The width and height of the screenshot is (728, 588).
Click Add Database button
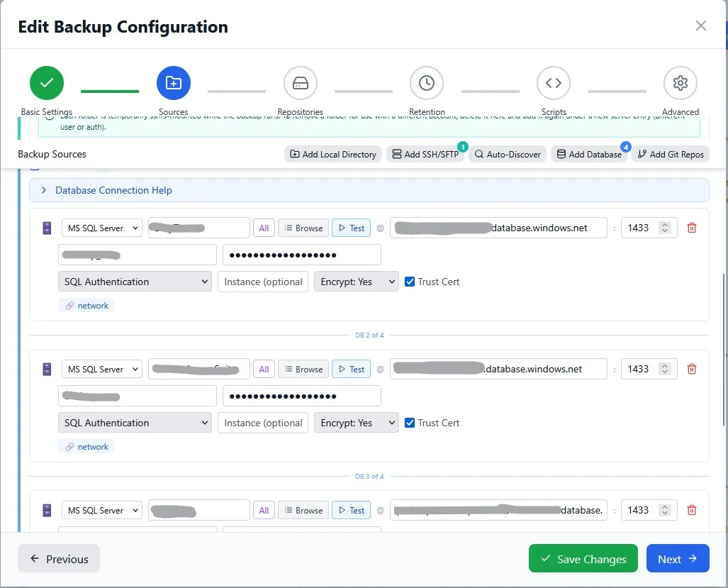click(x=589, y=154)
